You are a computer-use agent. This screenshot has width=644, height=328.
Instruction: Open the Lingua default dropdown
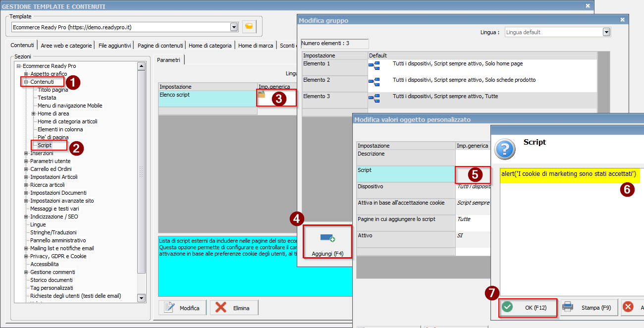606,32
